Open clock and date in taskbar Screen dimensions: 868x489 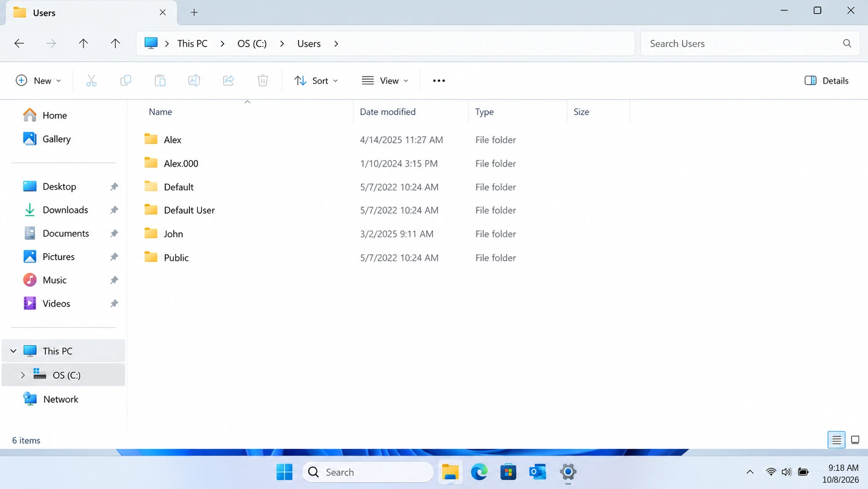pos(840,473)
